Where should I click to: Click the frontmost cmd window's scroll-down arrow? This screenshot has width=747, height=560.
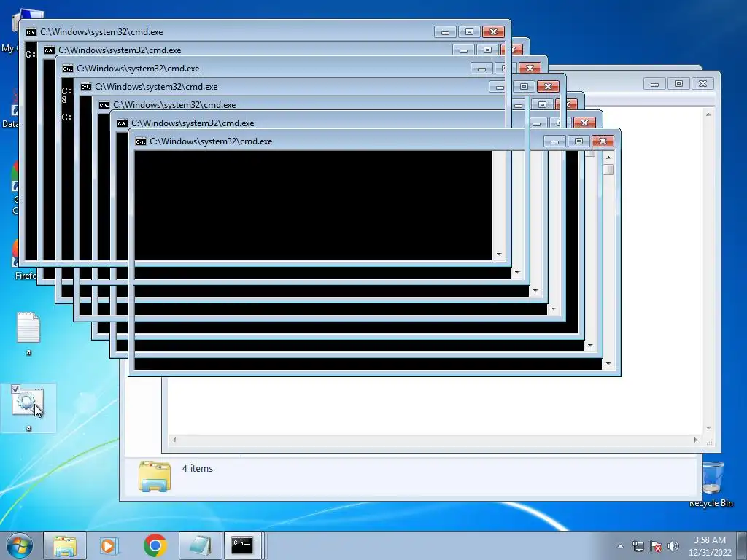click(608, 365)
